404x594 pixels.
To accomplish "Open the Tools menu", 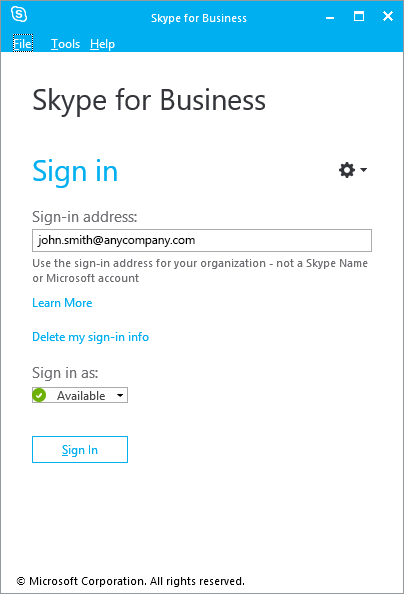I will [x=66, y=44].
